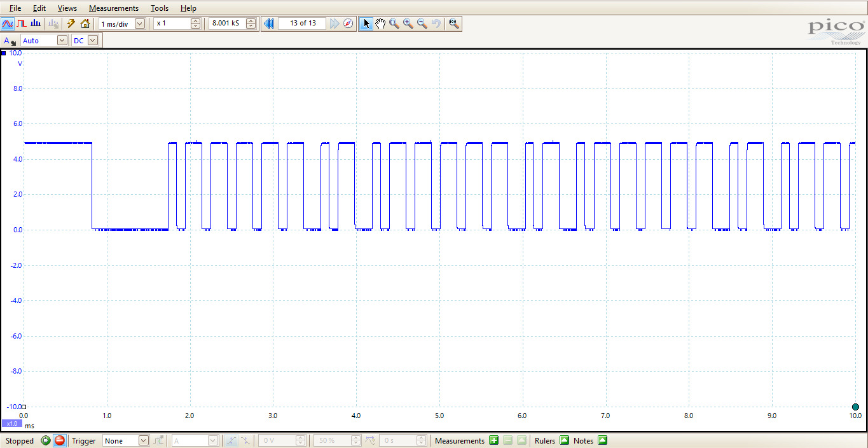Click the blue Channel A axis handle
This screenshot has height=448, width=868.
[4, 53]
